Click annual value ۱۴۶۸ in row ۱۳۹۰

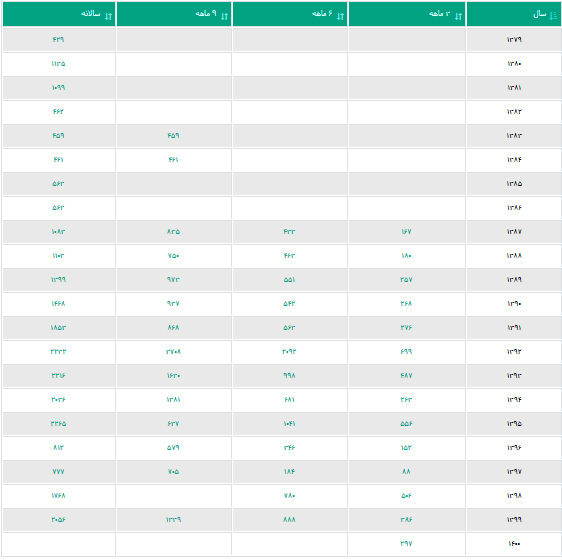point(58,304)
